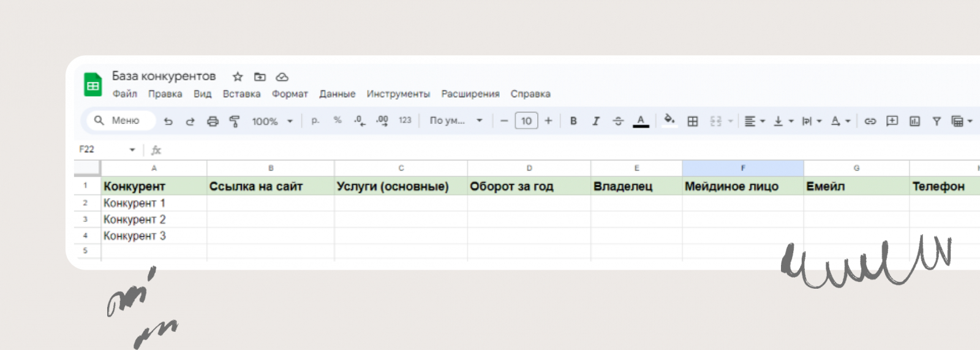This screenshot has height=350, width=980.
Task: Select the Услуги (основные) cell
Action: pyautogui.click(x=401, y=186)
